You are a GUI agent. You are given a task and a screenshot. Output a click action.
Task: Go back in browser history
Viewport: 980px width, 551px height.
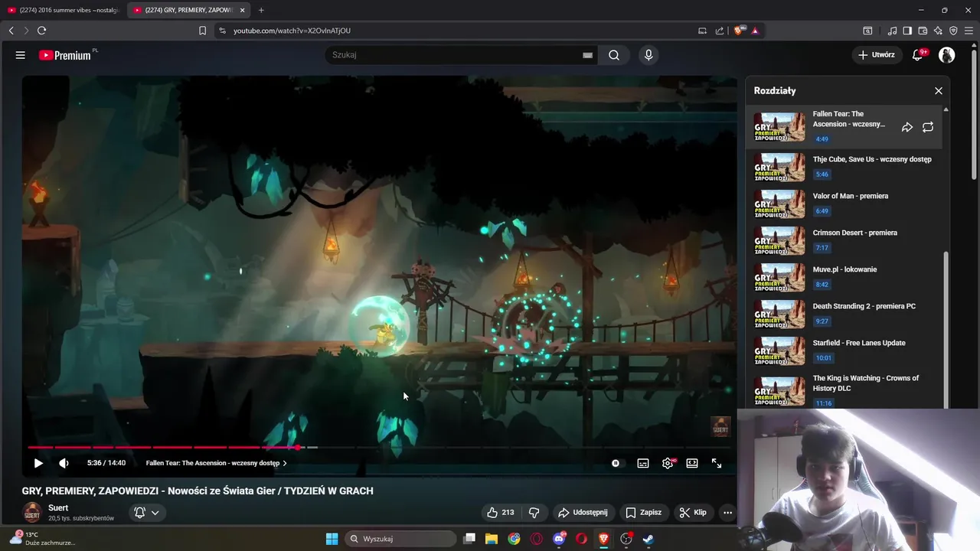[11, 31]
